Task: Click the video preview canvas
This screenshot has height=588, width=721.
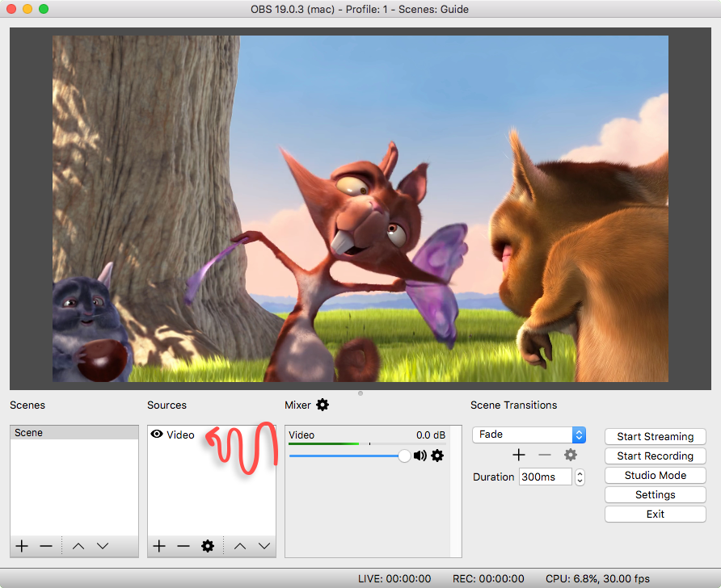Action: (x=360, y=208)
